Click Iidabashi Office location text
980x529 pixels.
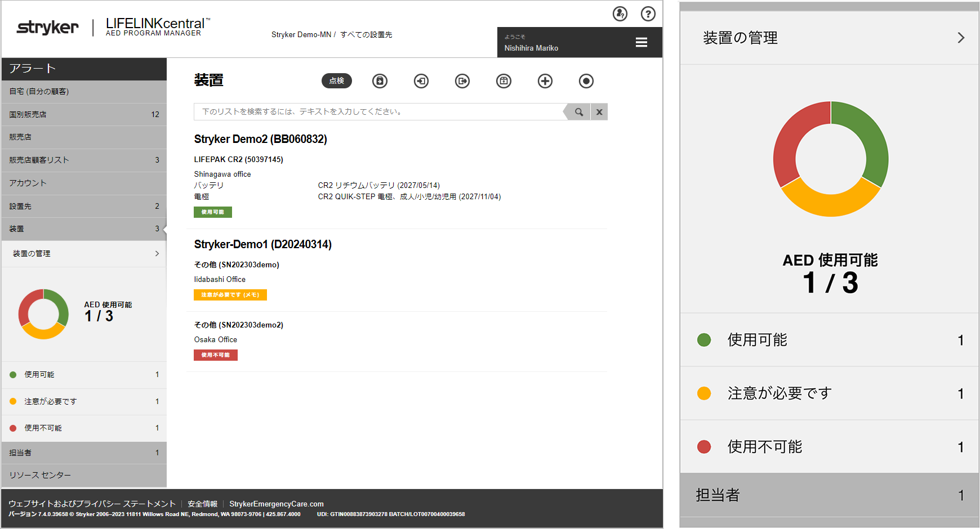[x=220, y=280]
